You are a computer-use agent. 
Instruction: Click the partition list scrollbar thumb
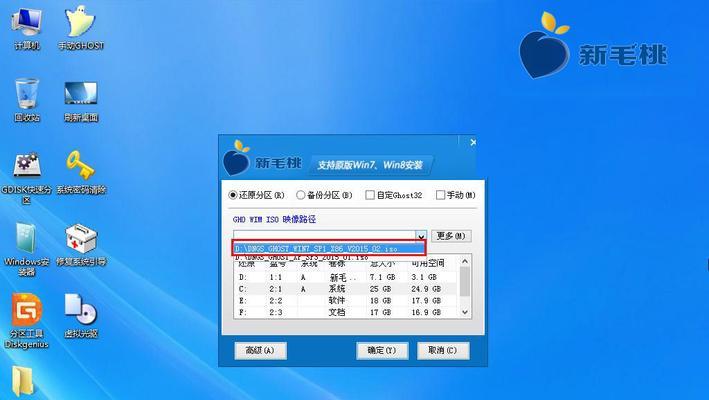tap(464, 281)
